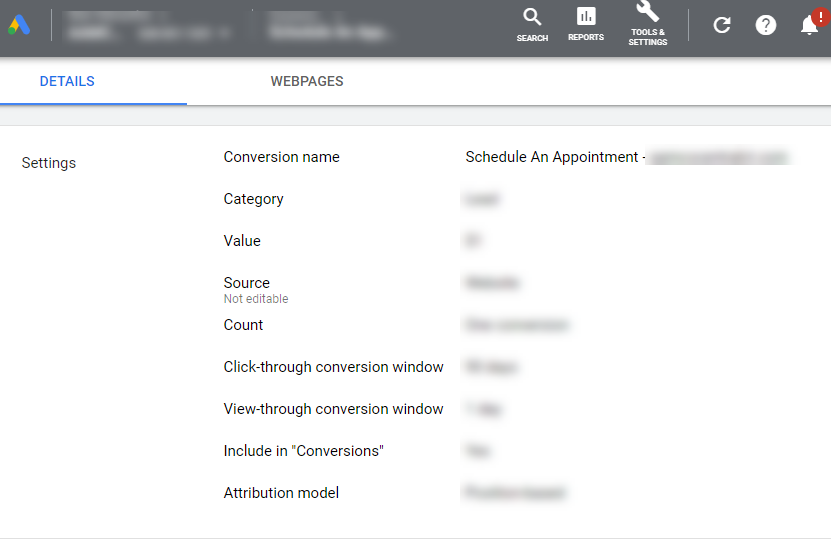Switch to the Webpages tab
Screen dimensions: 831x560
coord(307,82)
